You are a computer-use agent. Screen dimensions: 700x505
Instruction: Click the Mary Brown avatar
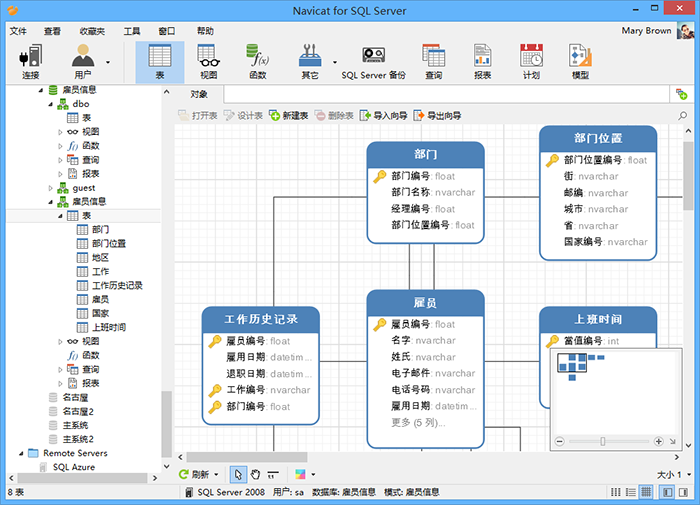click(x=685, y=31)
